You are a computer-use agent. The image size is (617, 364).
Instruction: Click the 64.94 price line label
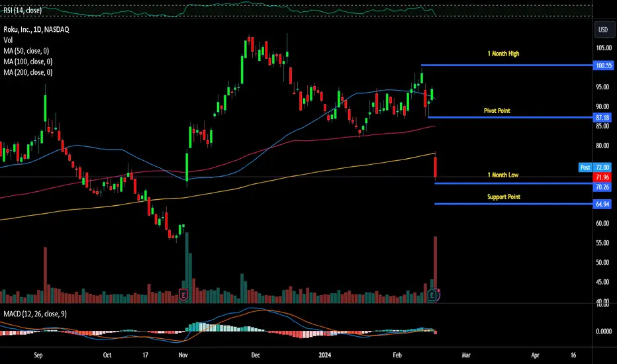coord(602,204)
